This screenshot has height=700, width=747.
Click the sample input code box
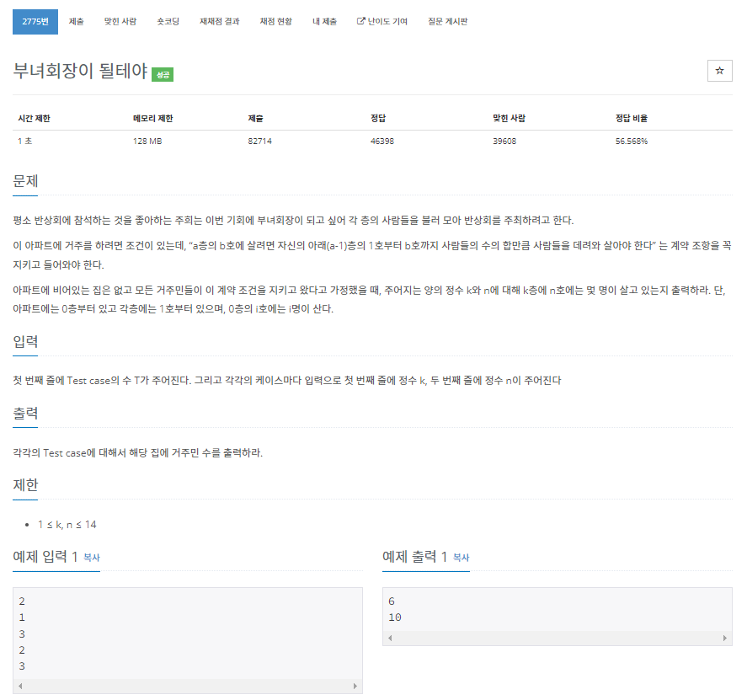click(188, 640)
